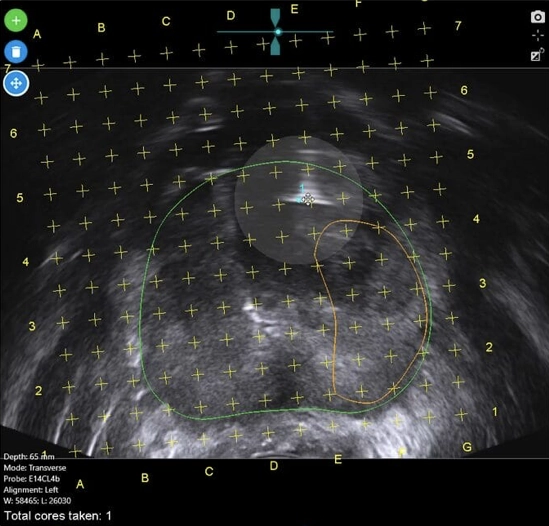Screen dimensions: 549x526
Task: Click the Alignment: Left label
Action: pyautogui.click(x=31, y=490)
